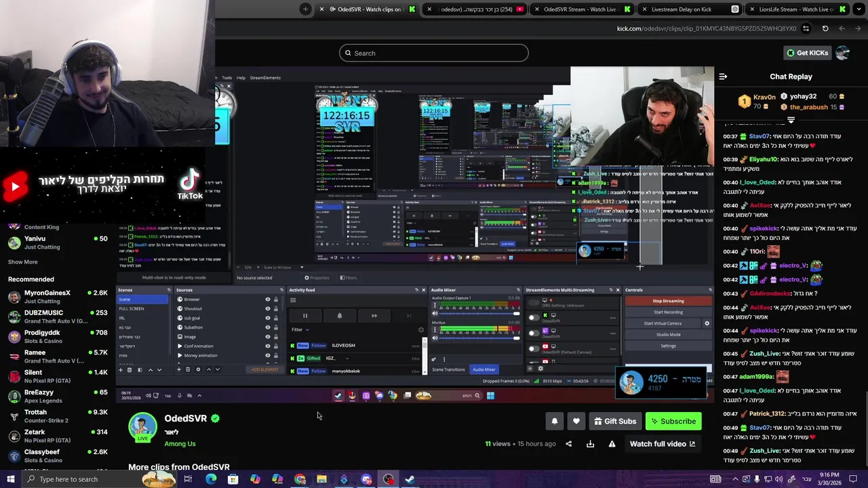The width and height of the screenshot is (868, 488).
Task: Click the share icon below the clip
Action: [x=568, y=444]
